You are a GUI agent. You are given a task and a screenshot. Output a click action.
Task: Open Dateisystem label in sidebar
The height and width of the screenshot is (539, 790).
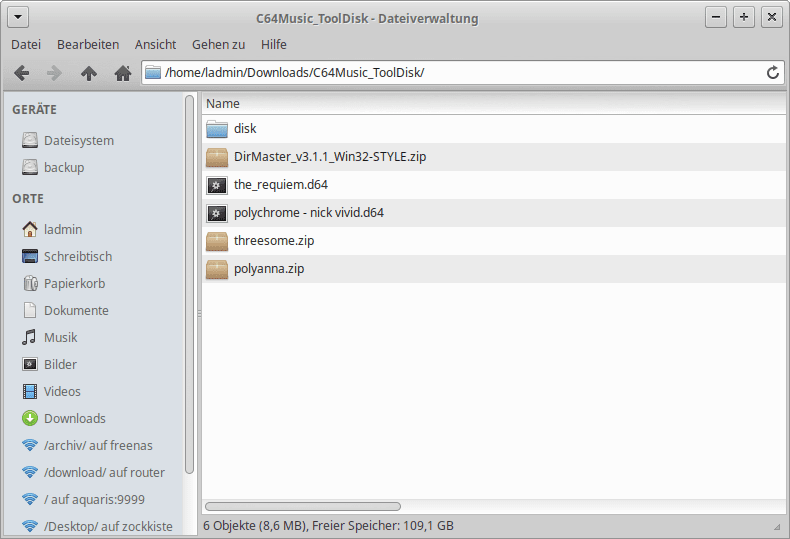pyautogui.click(x=79, y=141)
